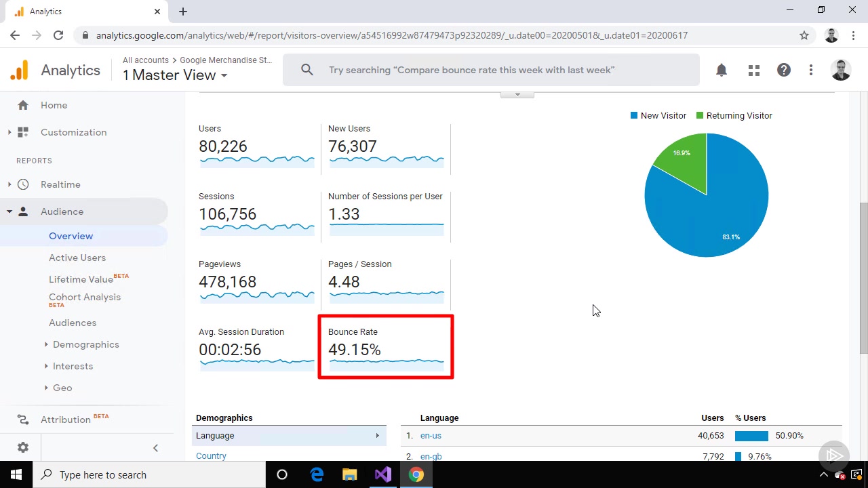Expand the Demographics submenu
Viewport: 868px width, 488px height.
tap(85, 344)
